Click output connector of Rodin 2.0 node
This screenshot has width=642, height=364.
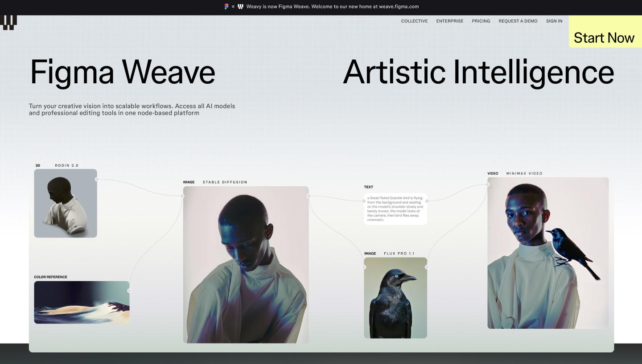click(x=97, y=179)
